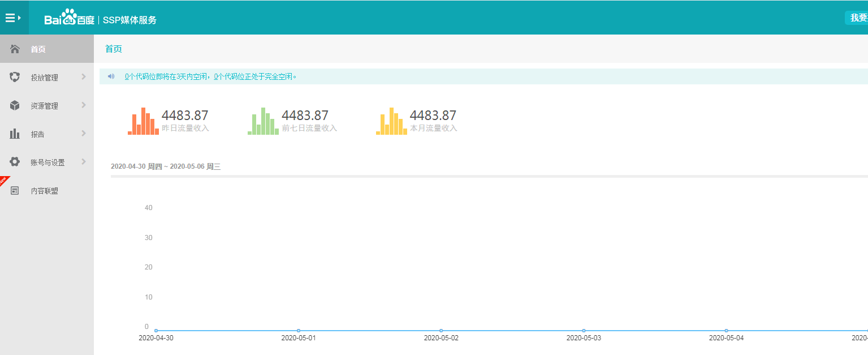Expand the 账号与设置 chevron
The height and width of the screenshot is (355, 868).
tap(83, 161)
